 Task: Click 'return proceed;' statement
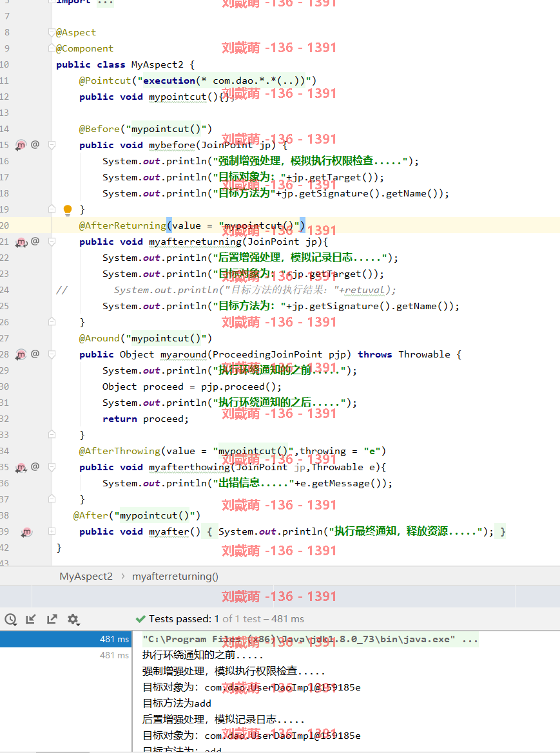[146, 419]
